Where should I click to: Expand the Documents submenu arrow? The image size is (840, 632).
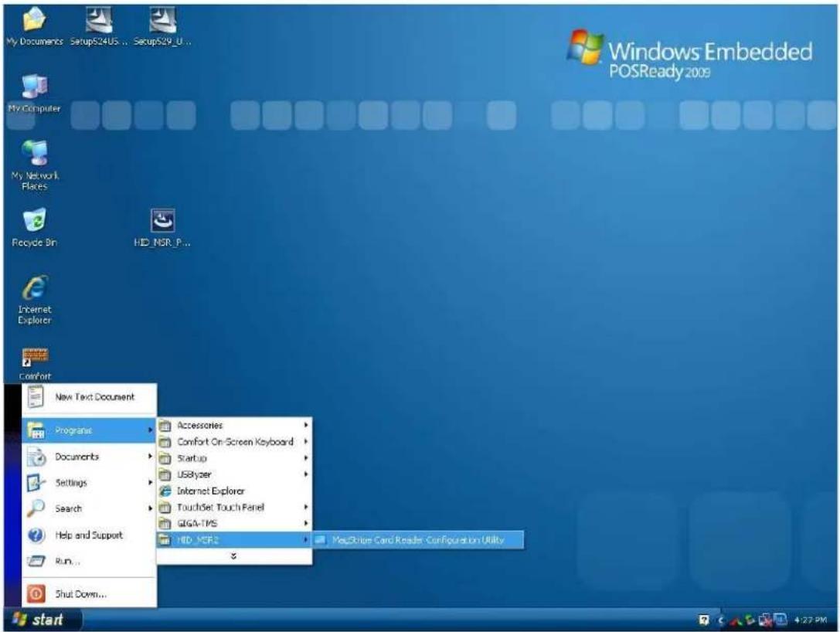pos(150,457)
